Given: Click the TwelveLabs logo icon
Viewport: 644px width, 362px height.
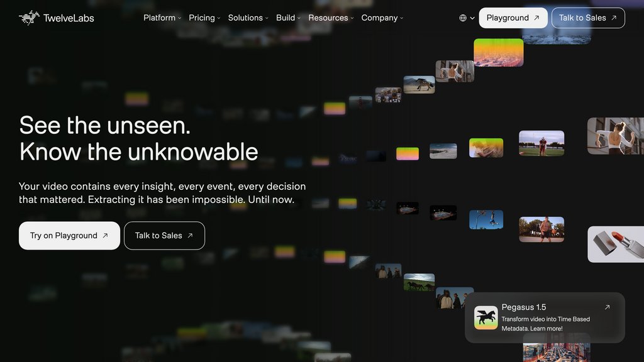Looking at the screenshot, I should point(29,18).
